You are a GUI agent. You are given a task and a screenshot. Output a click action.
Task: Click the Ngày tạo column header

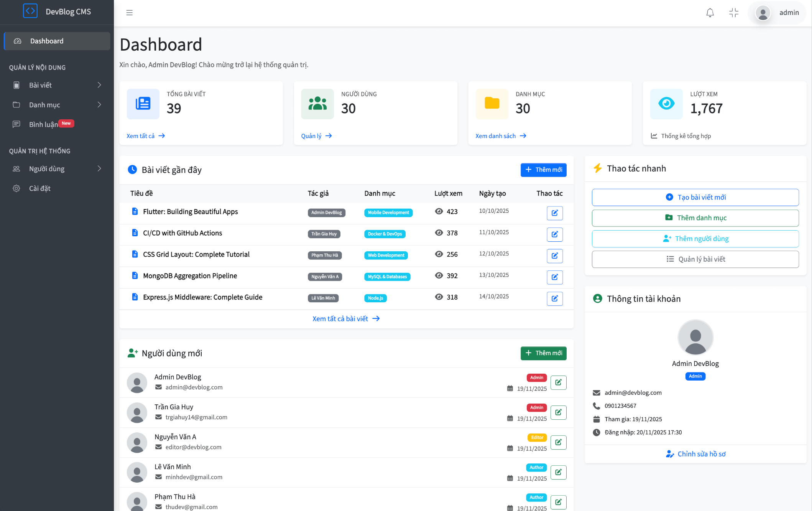(493, 193)
